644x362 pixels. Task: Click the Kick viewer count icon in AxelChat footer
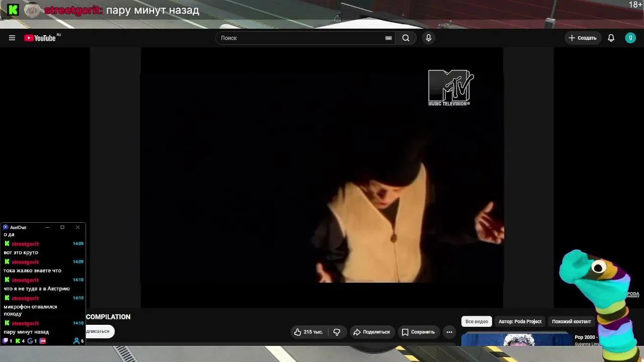click(18, 341)
